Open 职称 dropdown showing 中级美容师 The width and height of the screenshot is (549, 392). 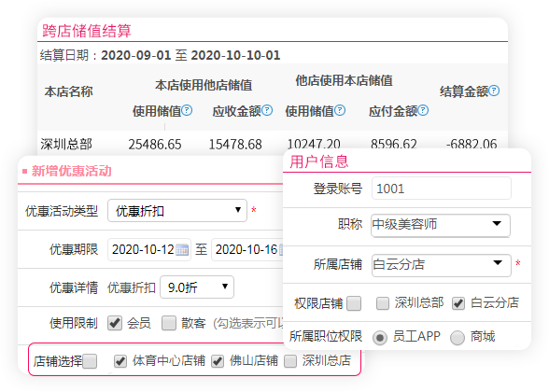point(441,225)
